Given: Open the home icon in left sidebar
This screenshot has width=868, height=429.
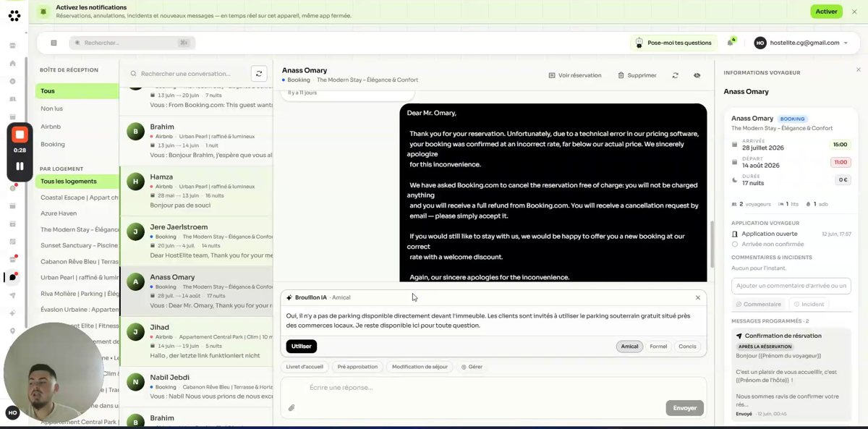Looking at the screenshot, I should coord(12,63).
